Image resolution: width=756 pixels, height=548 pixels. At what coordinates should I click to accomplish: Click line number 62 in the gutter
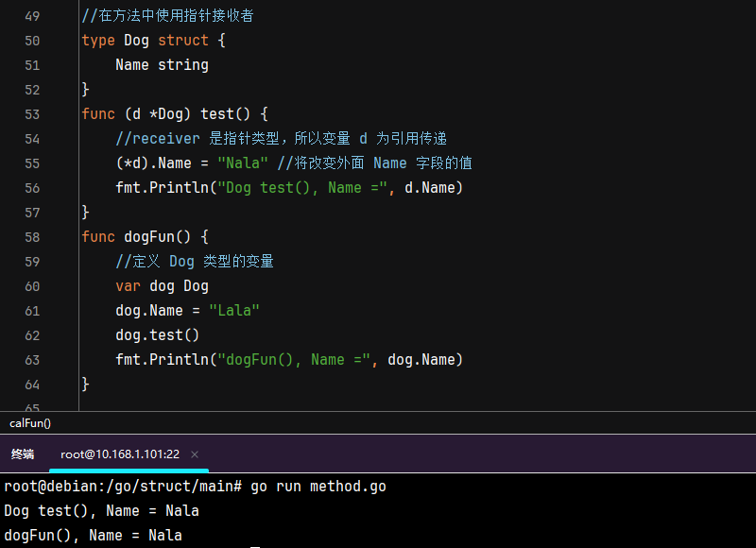[32, 335]
